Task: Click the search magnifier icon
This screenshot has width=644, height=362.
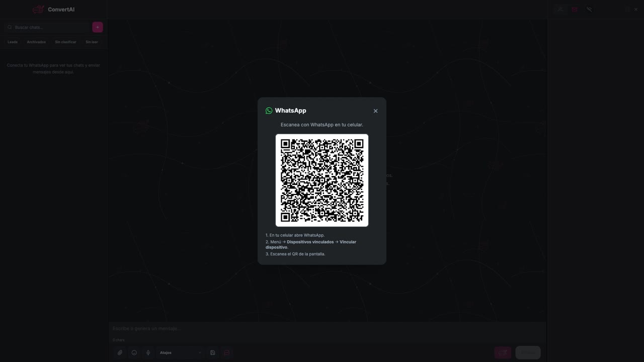Action: tap(10, 27)
